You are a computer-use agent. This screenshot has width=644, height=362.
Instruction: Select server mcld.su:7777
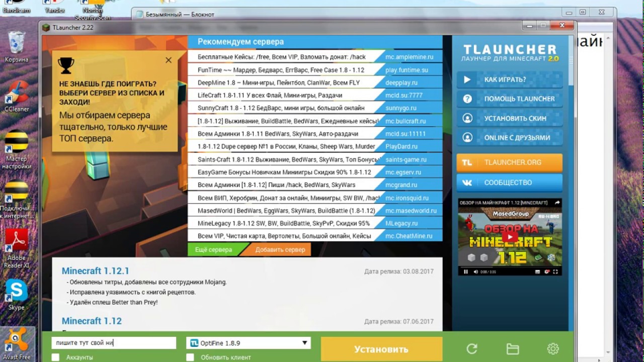[x=315, y=95]
